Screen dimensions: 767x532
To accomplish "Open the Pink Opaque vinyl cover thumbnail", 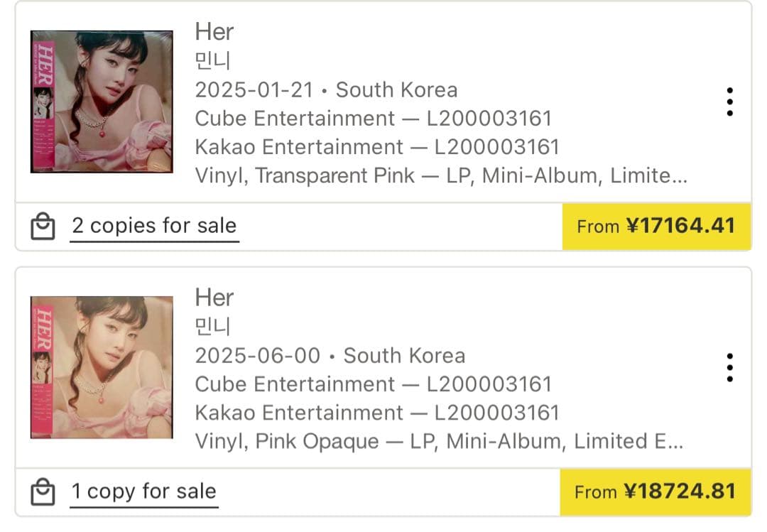I will click(x=102, y=367).
